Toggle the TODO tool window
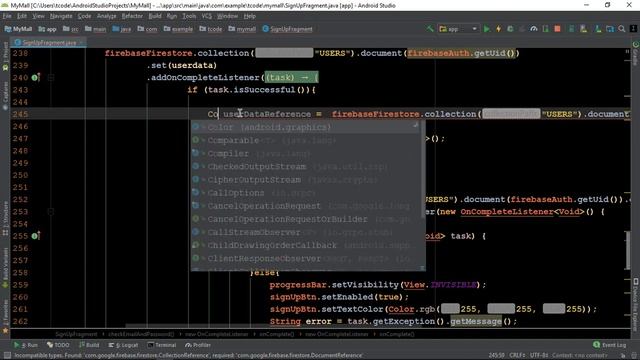 58,345
